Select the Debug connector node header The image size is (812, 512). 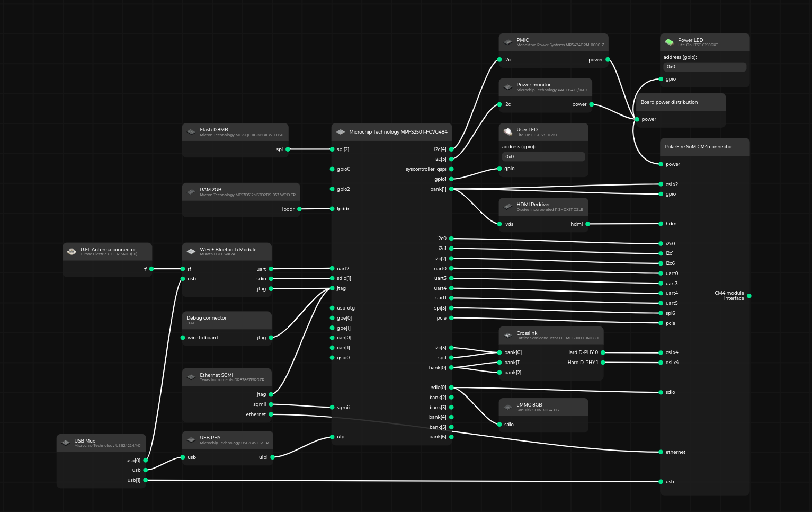pos(227,320)
